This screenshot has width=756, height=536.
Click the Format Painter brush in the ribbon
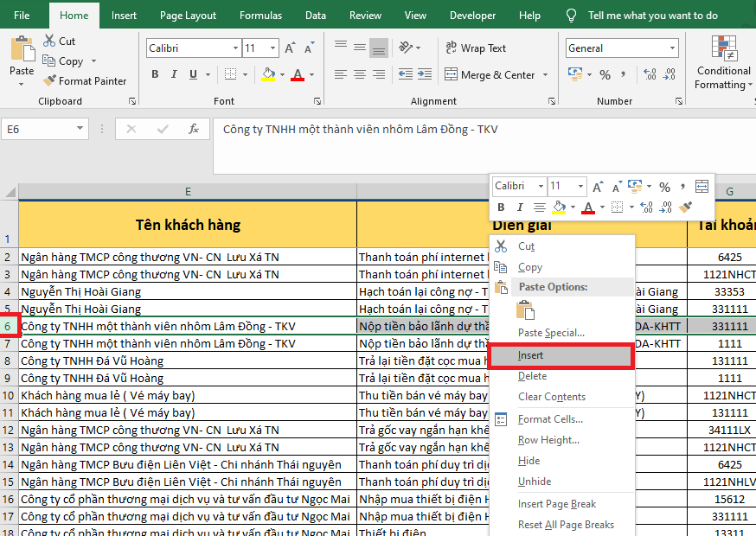point(50,81)
